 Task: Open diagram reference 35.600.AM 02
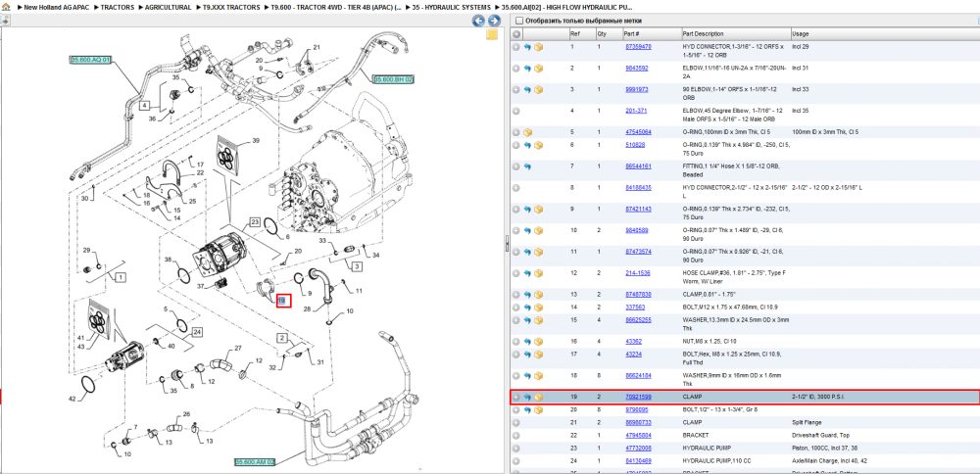[x=255, y=462]
